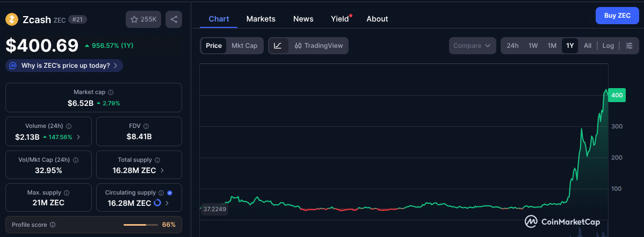
Task: Click the circulating supply ring progress icon
Action: point(157,203)
